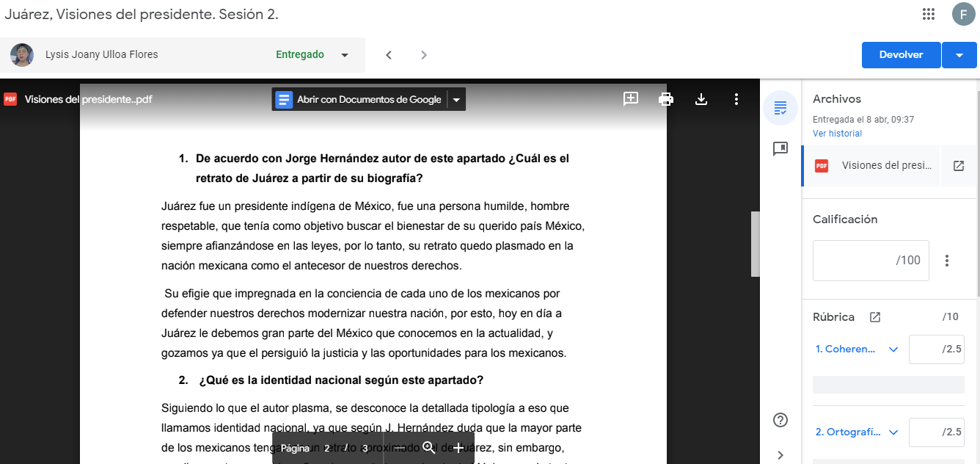Reset the PDF zoom with the magnifier
Screen dimensions: 980x464
(x=429, y=448)
